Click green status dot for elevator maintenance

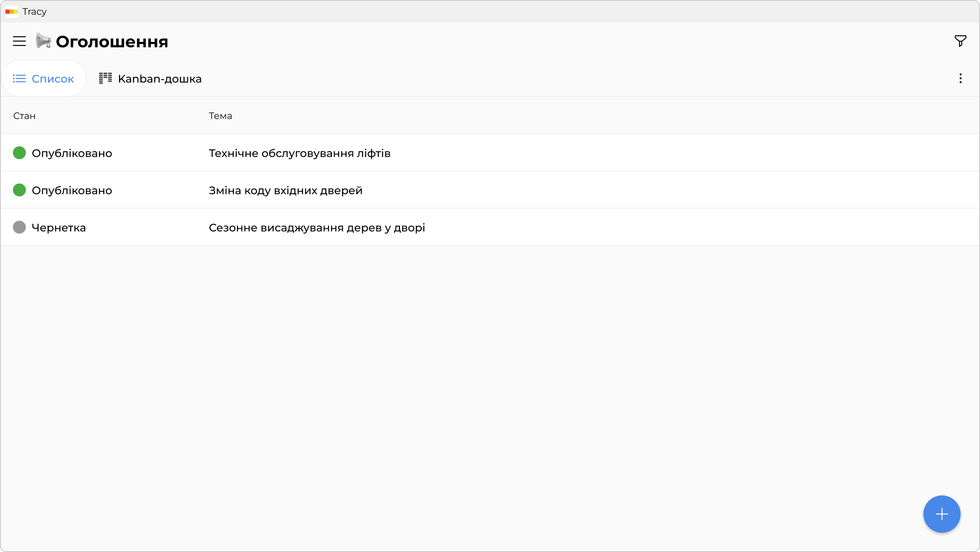[19, 153]
